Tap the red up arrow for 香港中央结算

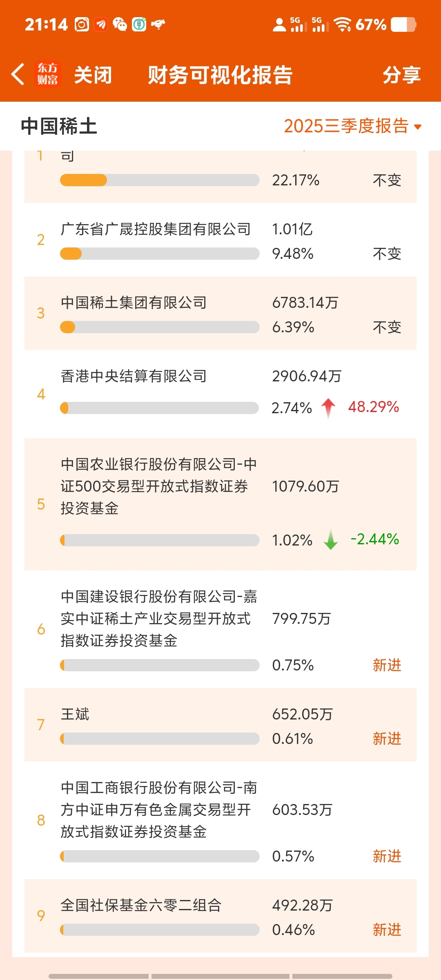(328, 408)
